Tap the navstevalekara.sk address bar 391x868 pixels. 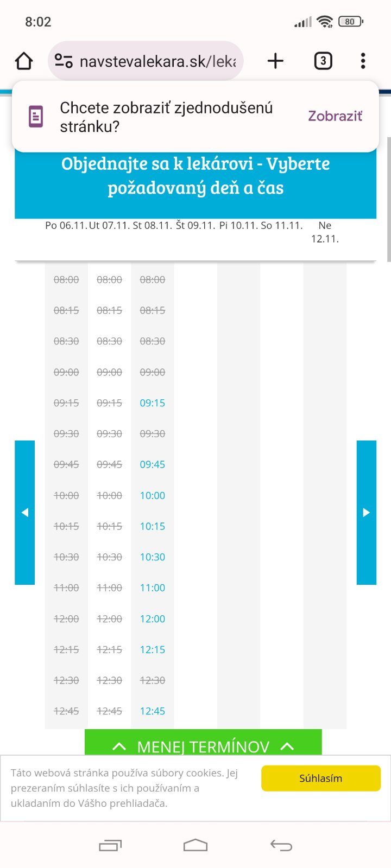157,61
